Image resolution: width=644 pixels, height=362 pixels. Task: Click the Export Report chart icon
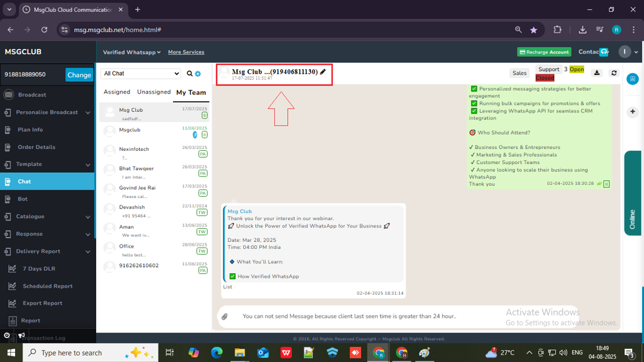(x=13, y=304)
